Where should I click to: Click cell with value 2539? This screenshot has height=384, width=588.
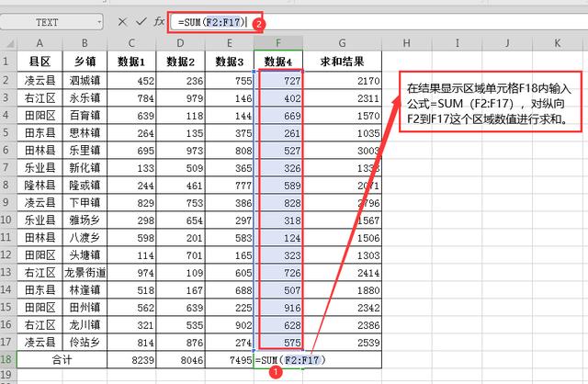pos(342,342)
